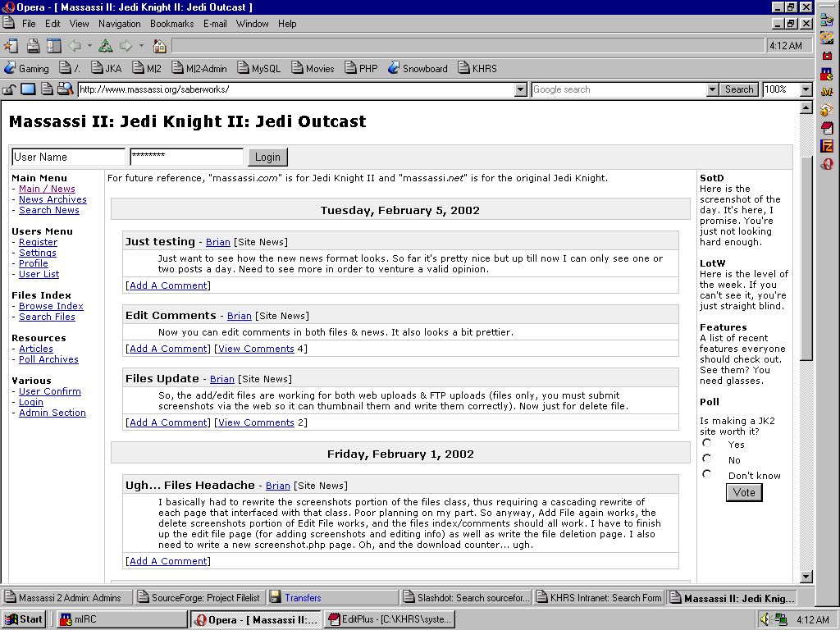
Task: Select the Yes poll option
Action: pos(707,443)
